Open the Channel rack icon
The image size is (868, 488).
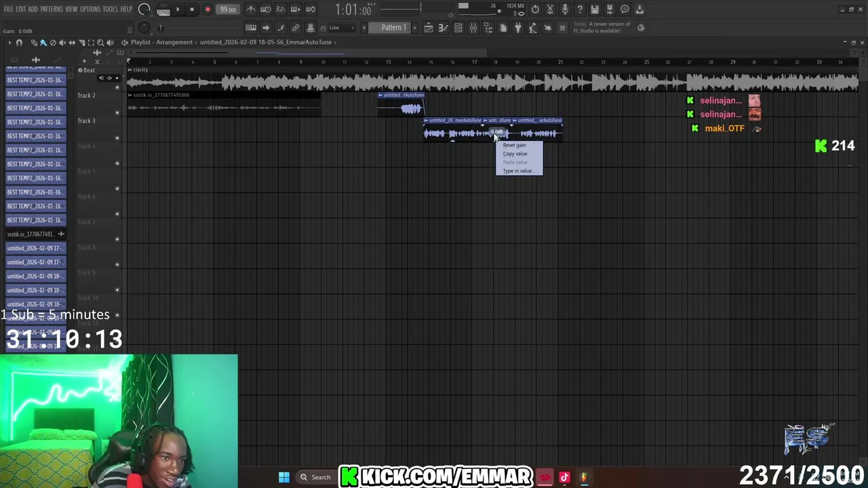click(458, 28)
